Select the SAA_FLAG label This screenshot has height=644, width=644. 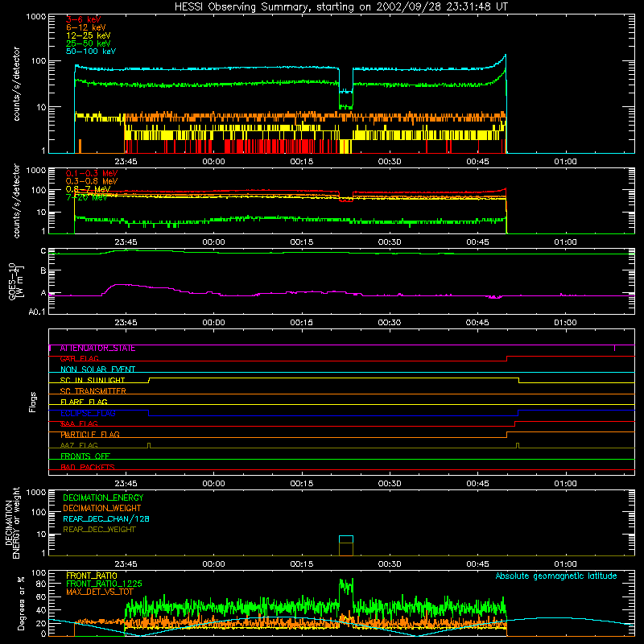click(x=79, y=424)
